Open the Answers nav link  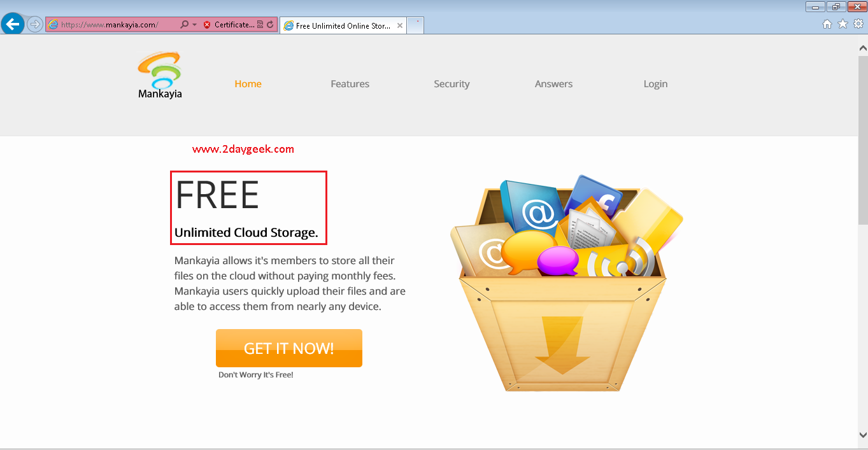pos(553,84)
